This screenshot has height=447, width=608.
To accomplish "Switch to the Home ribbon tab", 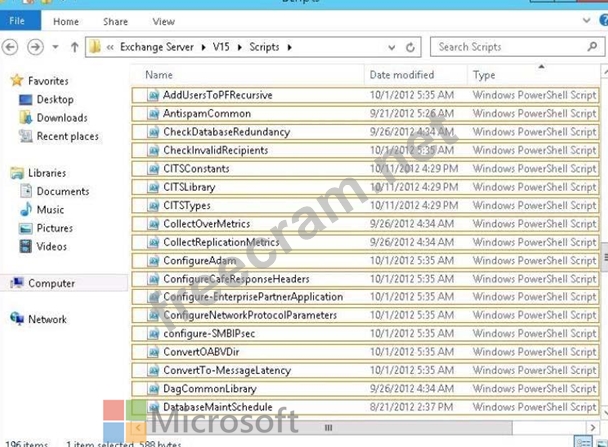I will (66, 22).
